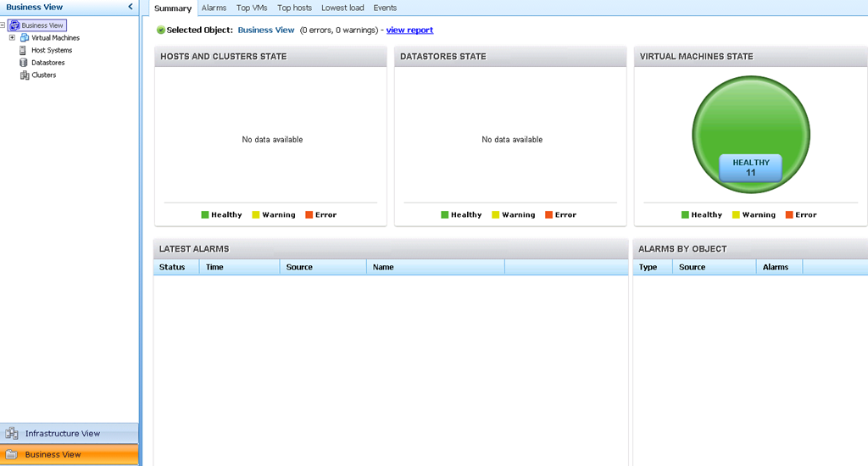Click the green status icon beside Selected Object
Screen dimensions: 868x466
tap(160, 31)
